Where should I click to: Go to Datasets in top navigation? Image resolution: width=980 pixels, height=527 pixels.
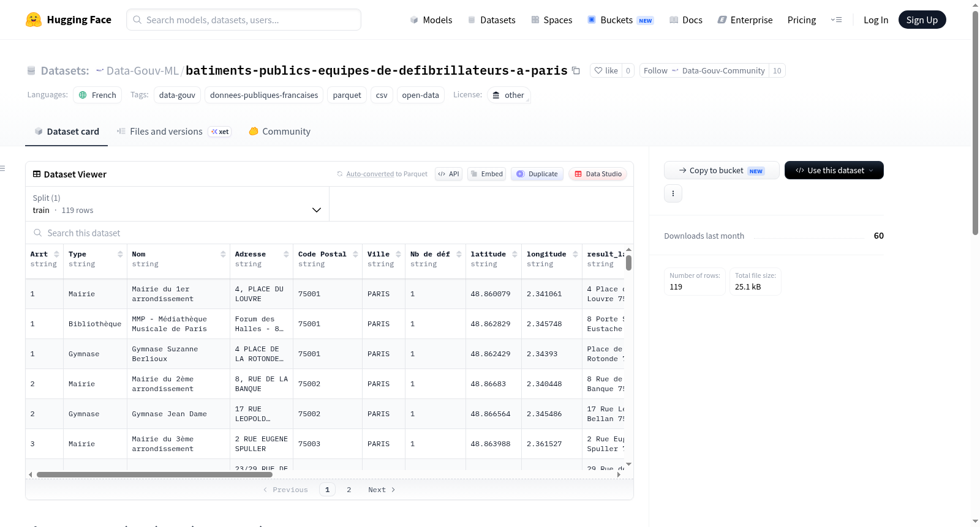tap(492, 20)
